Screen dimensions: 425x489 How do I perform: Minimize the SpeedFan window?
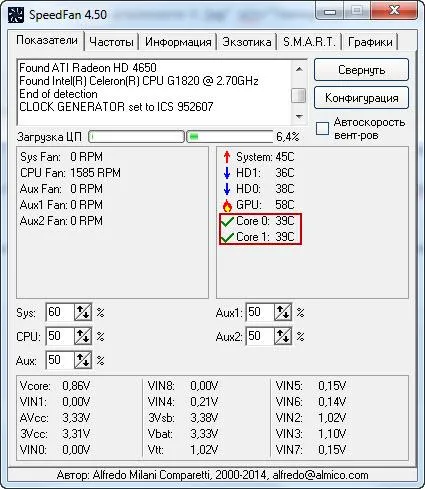click(x=329, y=12)
